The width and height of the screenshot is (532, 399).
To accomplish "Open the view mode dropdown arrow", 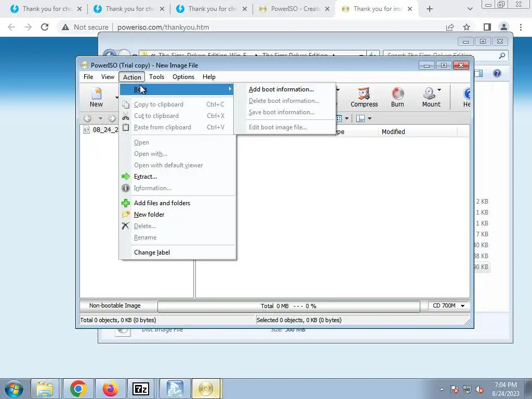I will [x=347, y=118].
